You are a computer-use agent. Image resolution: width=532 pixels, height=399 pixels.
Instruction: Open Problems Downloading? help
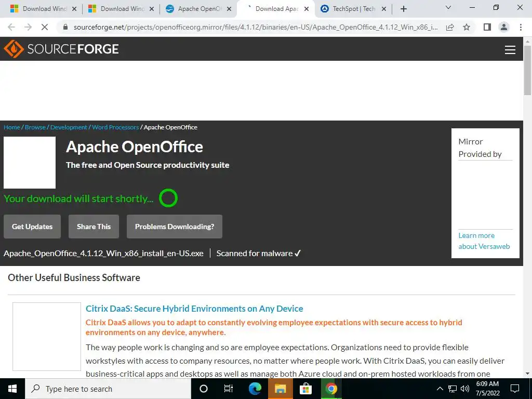(175, 227)
